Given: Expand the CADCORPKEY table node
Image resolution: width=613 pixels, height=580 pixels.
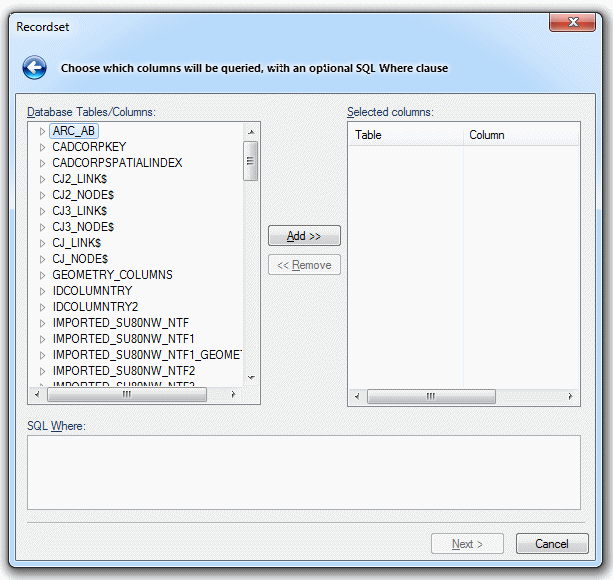Looking at the screenshot, I should click(42, 147).
